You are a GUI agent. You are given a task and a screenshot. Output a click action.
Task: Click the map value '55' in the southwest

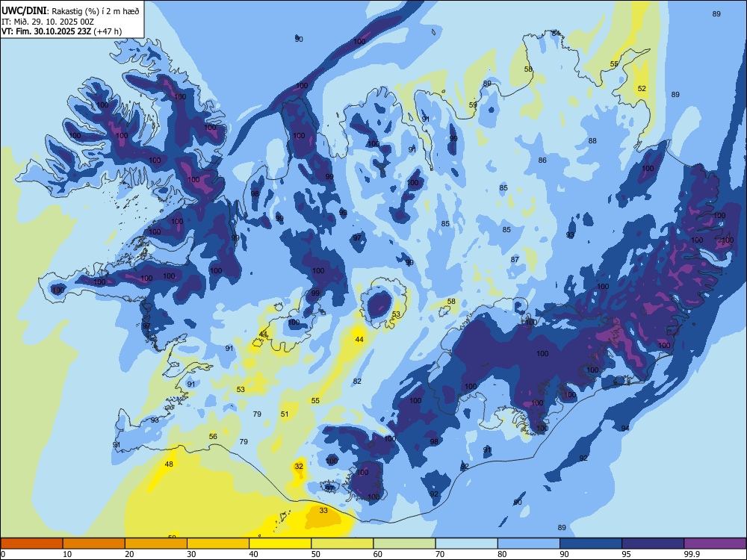coord(315,400)
